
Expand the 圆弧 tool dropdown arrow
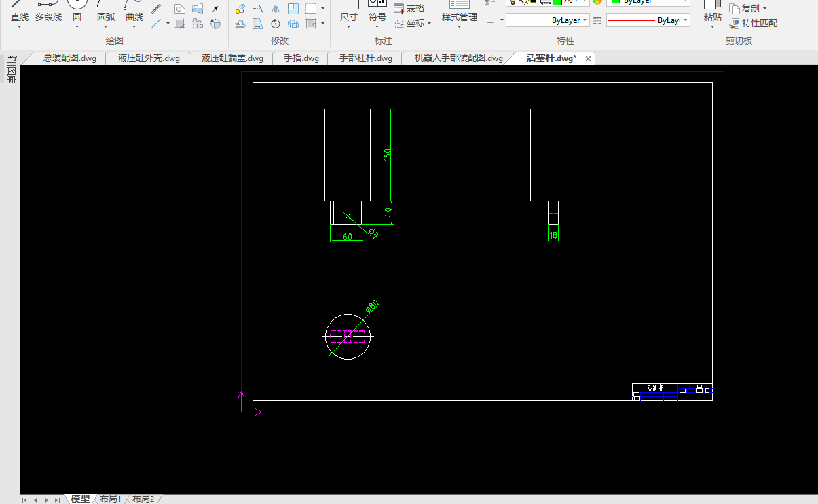click(106, 27)
